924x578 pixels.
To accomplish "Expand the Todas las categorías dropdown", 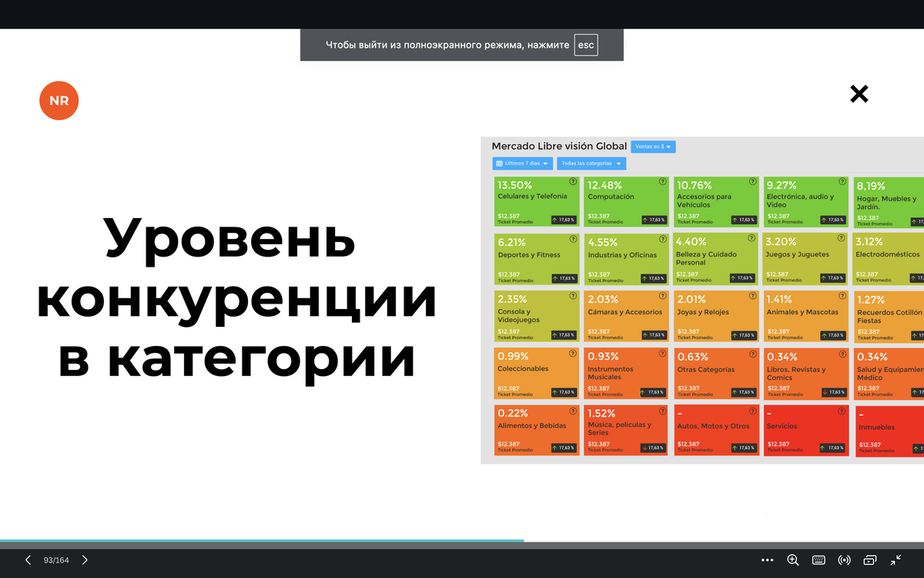I will coord(591,163).
